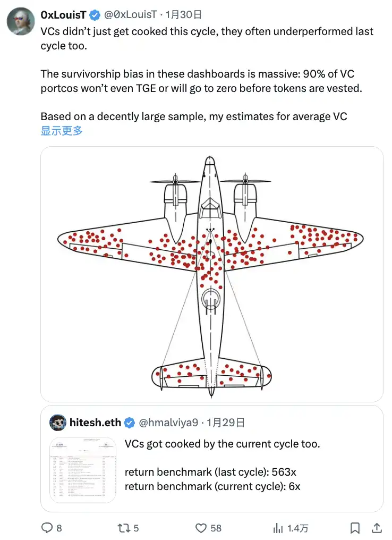Click hitesh.eth's blue verified badge
This screenshot has width=392, height=540.
(130, 423)
